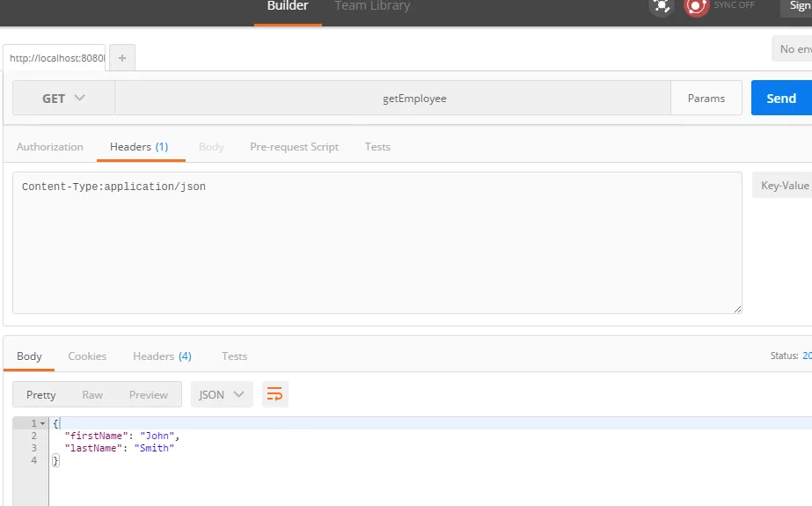The height and width of the screenshot is (506, 812).
Task: Toggle word wrap icon in response toolbar
Action: (275, 394)
